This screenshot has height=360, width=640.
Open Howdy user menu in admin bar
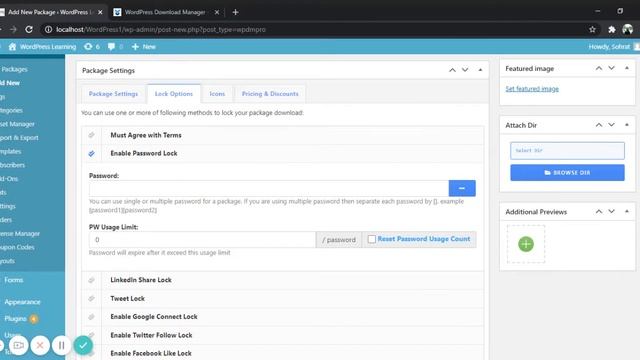pyautogui.click(x=614, y=47)
